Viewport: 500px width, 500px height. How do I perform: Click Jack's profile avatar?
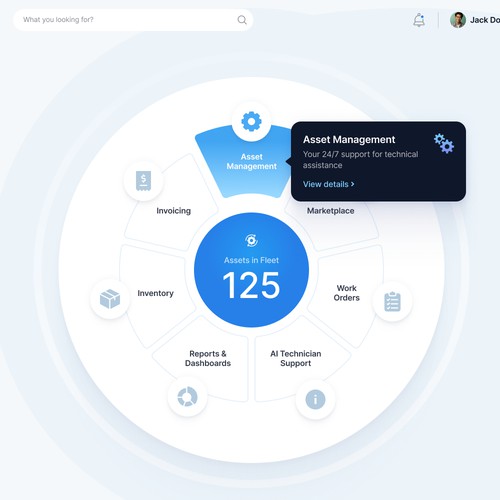tap(458, 20)
